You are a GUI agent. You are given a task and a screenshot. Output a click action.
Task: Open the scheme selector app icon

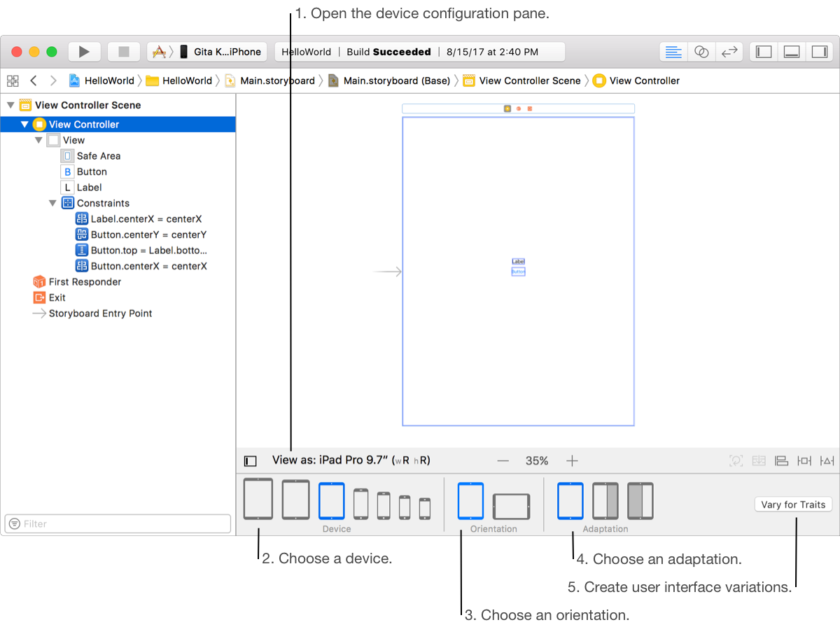160,52
